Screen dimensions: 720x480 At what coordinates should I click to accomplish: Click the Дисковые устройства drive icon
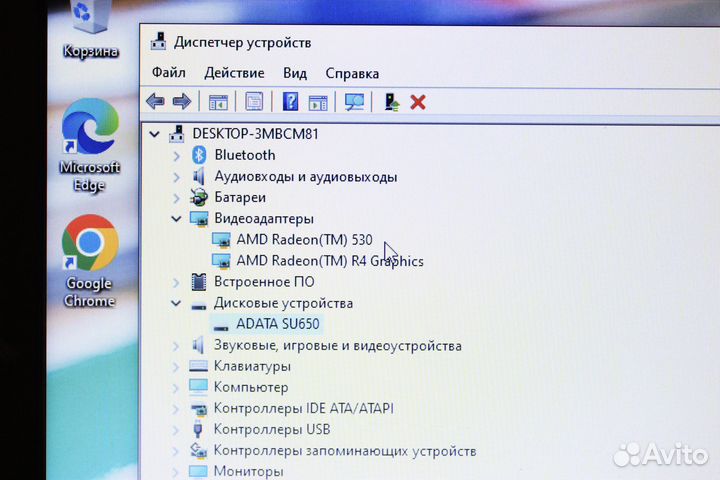tap(198, 305)
